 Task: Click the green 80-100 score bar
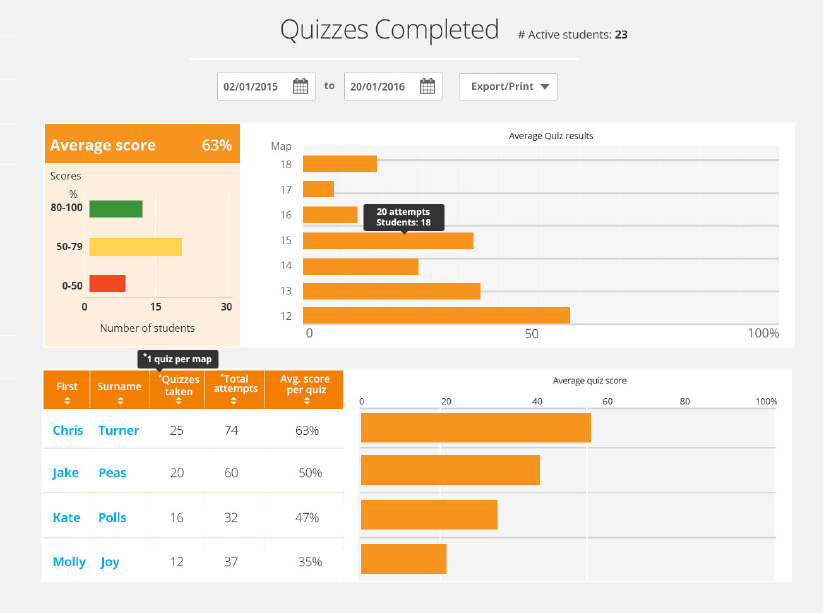(x=115, y=208)
